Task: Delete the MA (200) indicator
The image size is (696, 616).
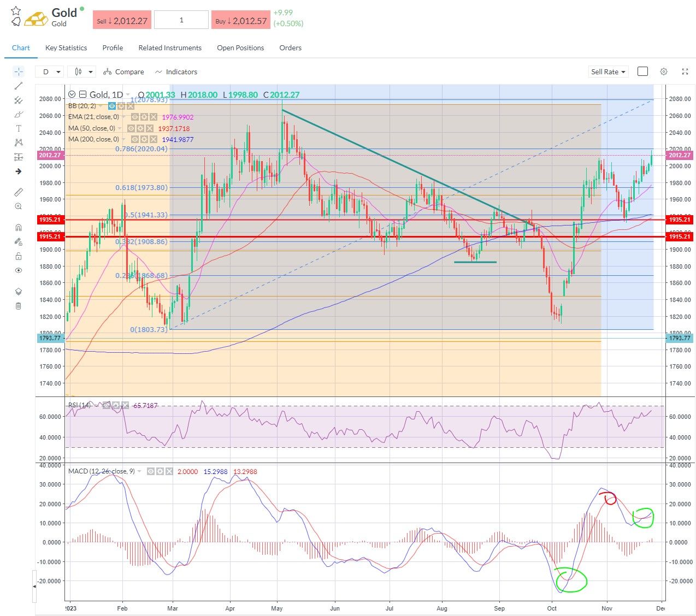Action: click(154, 139)
